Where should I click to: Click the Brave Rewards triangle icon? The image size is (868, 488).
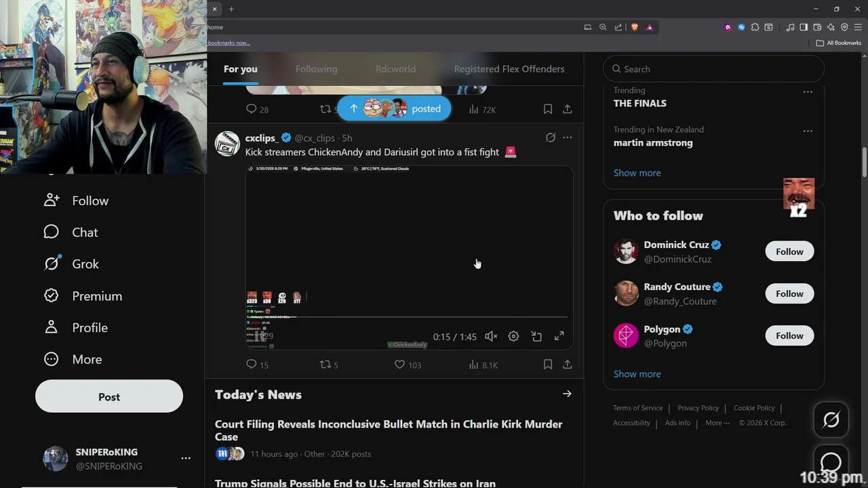[x=650, y=27]
